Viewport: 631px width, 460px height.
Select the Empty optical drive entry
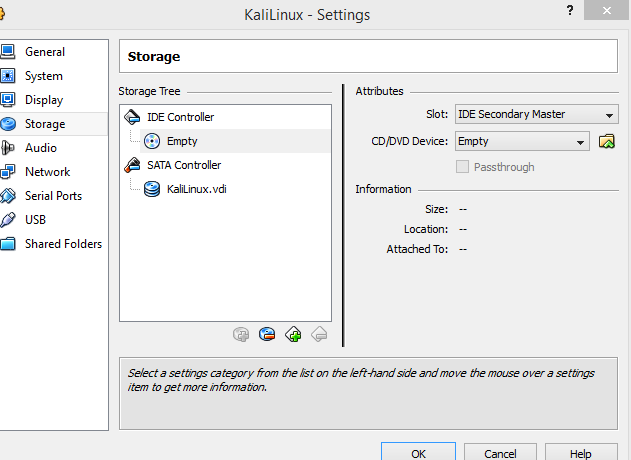click(235, 141)
